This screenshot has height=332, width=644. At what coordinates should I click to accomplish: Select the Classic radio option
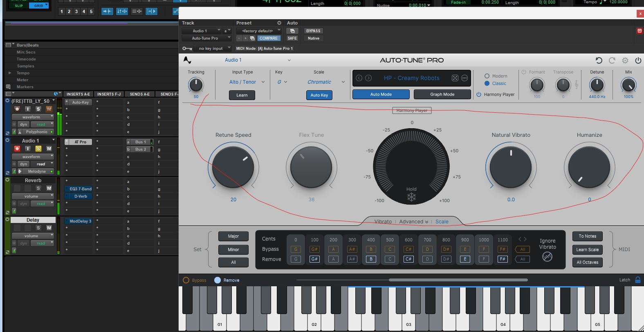click(x=487, y=83)
